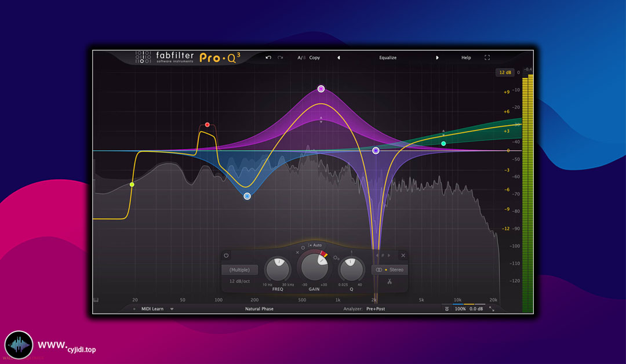The image size is (626, 364).
Task: Delete band with panel X button
Action: point(403,256)
